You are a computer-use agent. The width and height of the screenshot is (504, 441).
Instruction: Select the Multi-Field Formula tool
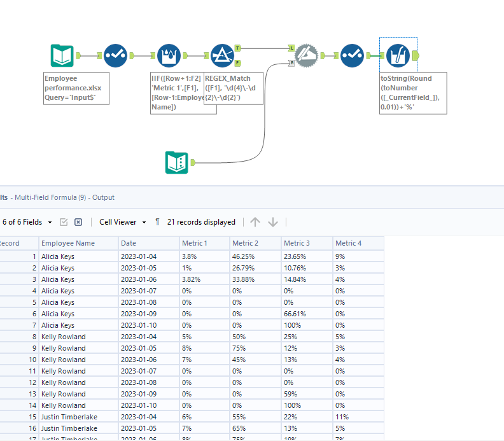click(x=398, y=55)
